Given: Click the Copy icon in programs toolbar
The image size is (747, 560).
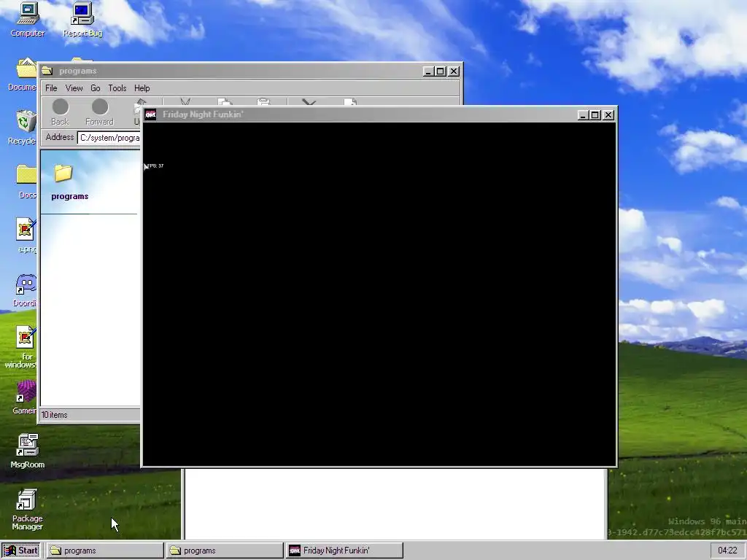Looking at the screenshot, I should point(225,101).
